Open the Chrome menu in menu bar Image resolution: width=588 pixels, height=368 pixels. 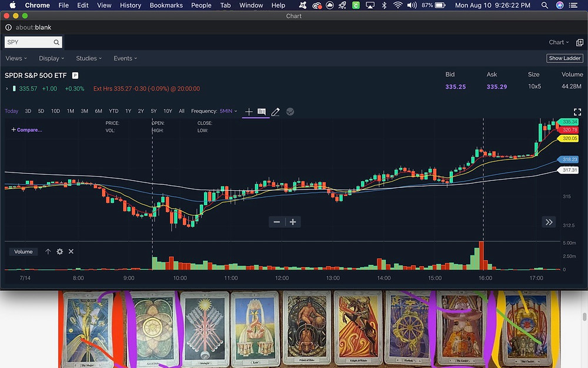tap(37, 5)
